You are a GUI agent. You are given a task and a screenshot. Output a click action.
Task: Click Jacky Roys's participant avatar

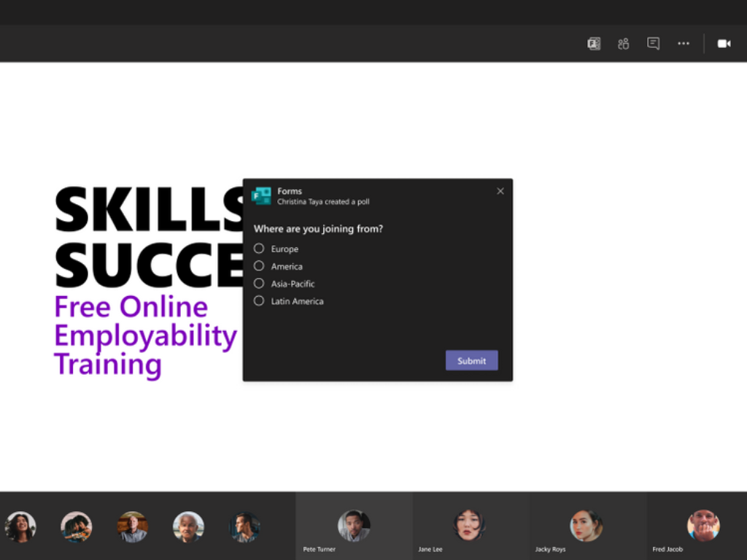(x=587, y=526)
